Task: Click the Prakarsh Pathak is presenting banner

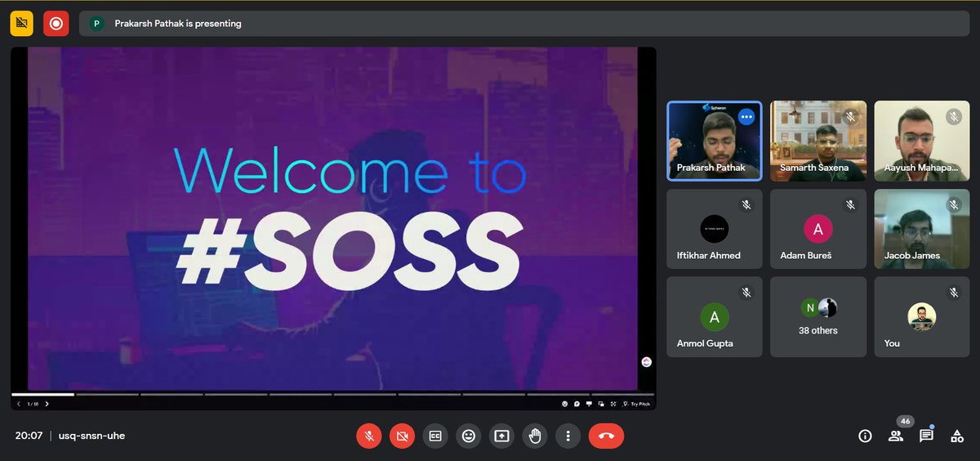Action: tap(524, 24)
